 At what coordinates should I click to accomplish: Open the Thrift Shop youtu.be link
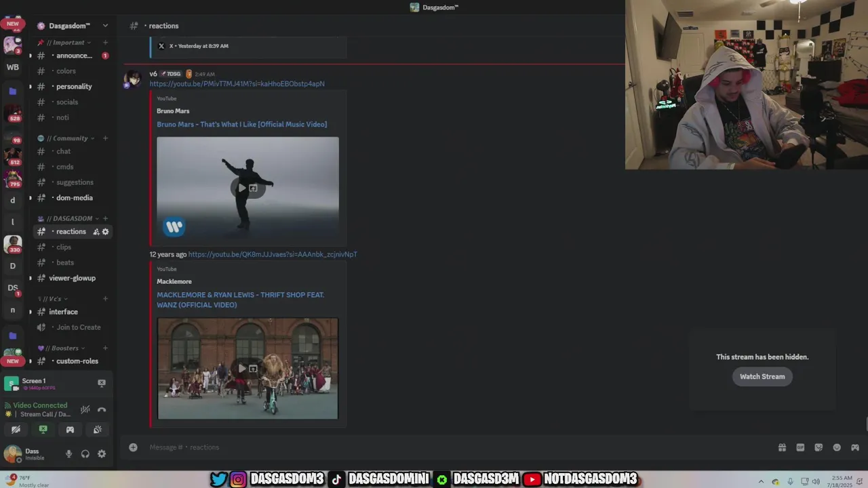273,255
